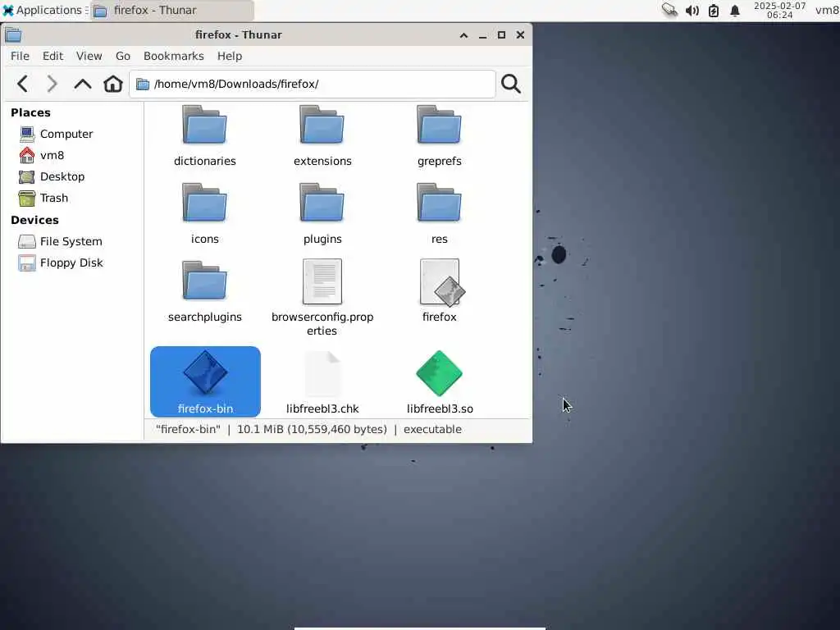
Task: Go to parent folder with up arrow
Action: (x=83, y=84)
